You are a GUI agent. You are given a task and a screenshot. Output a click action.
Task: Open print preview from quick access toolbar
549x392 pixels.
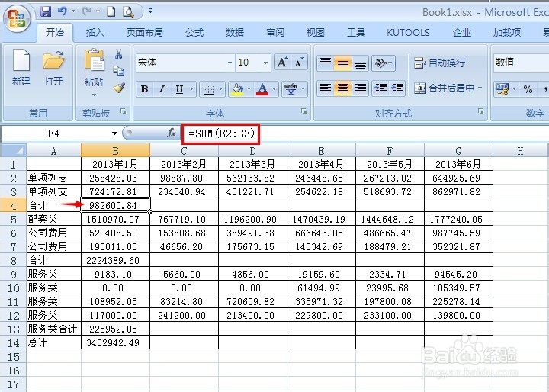click(x=129, y=12)
